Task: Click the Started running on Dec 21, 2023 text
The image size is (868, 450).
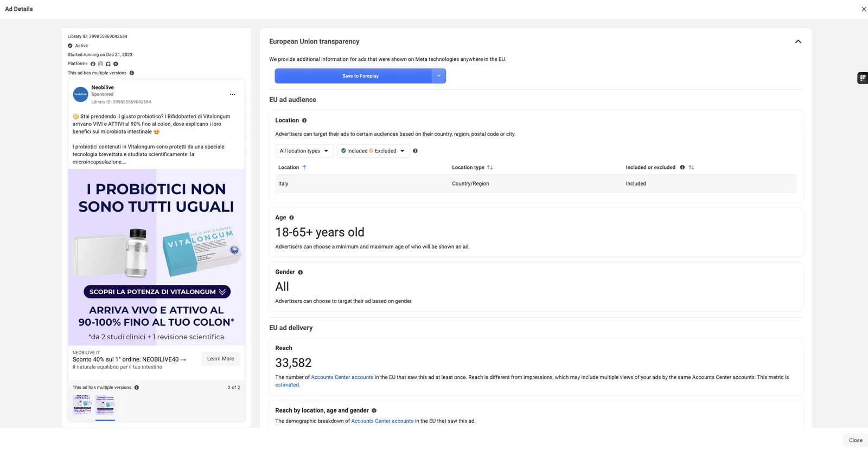Action: pyautogui.click(x=100, y=55)
